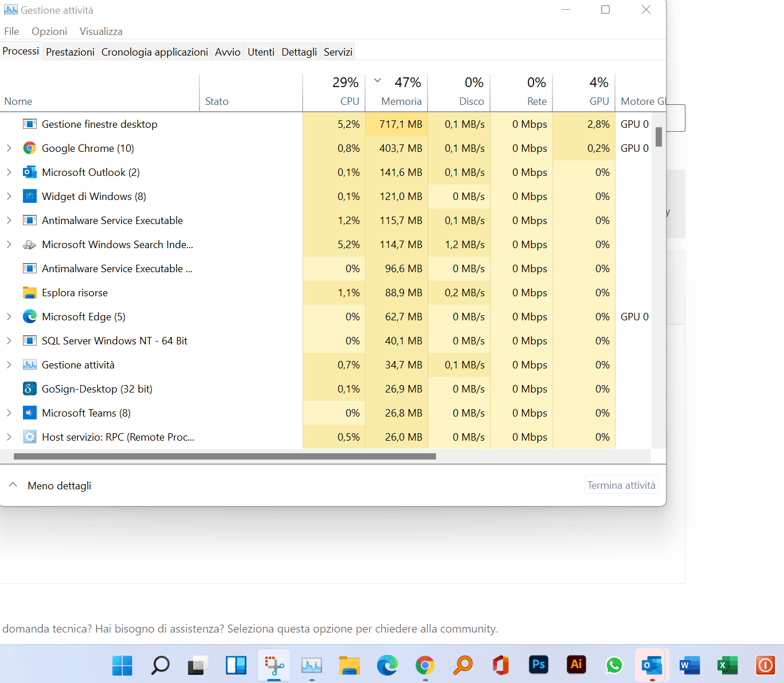Expand the SQL Server Windows NT row
The image size is (784, 683).
click(x=9, y=341)
